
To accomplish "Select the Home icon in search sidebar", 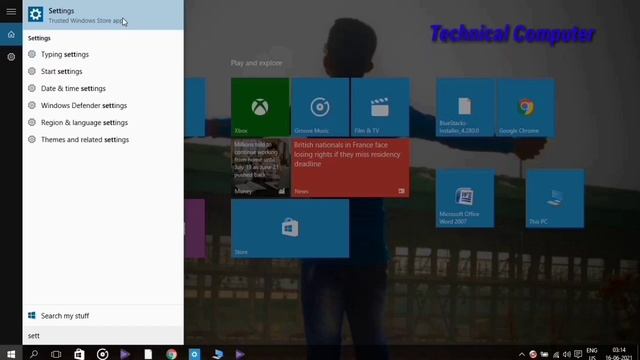I will [x=11, y=34].
